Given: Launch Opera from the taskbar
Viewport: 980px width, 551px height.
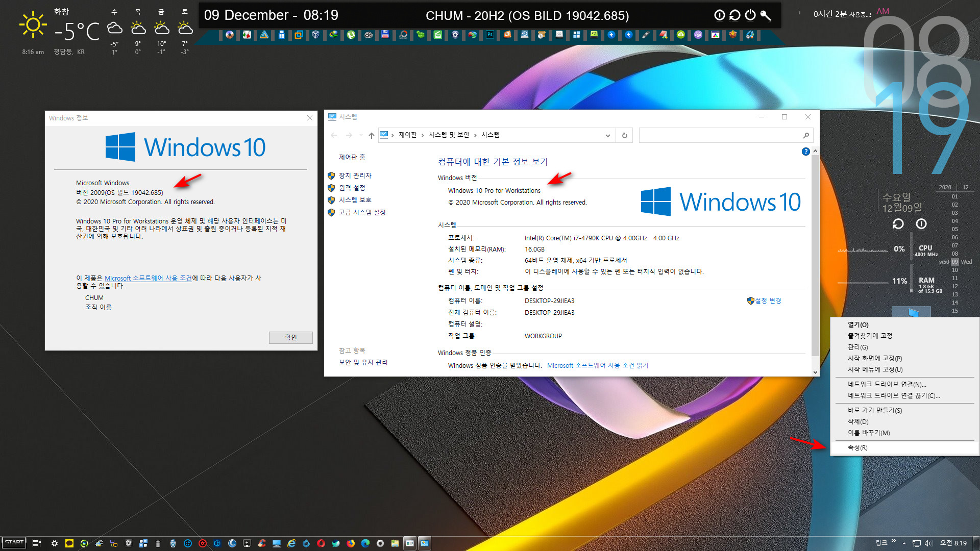Looking at the screenshot, I should [321, 543].
